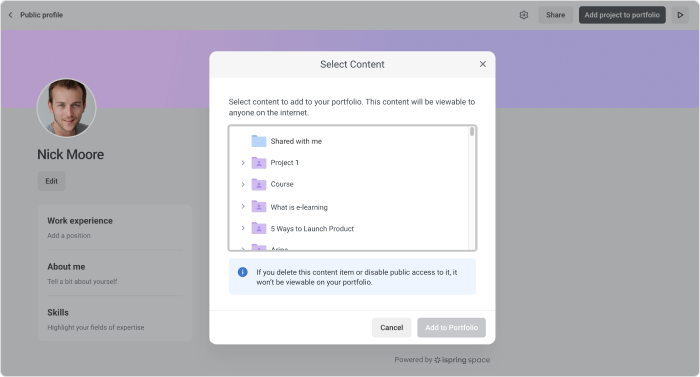Click the Nick Moore name text
The height and width of the screenshot is (377, 700).
[71, 155]
